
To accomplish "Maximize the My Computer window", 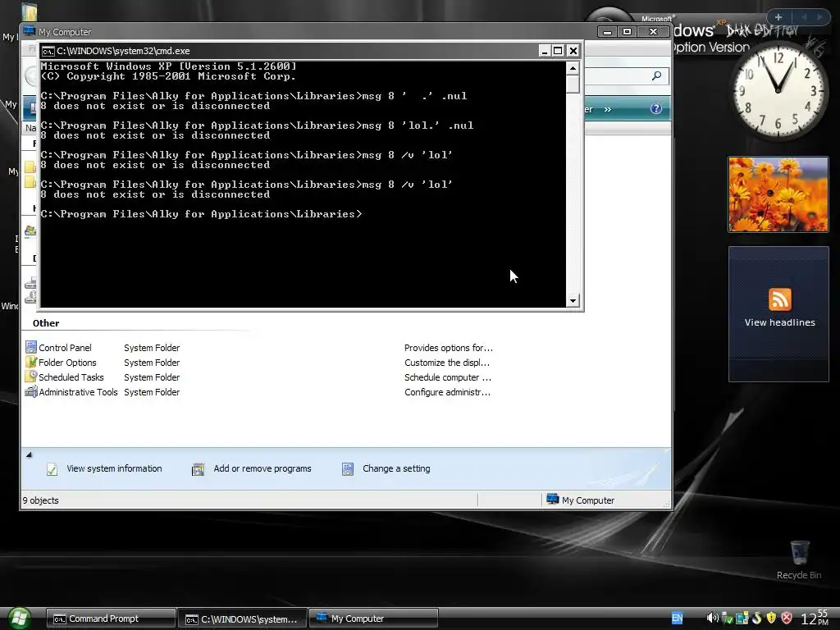I will (x=627, y=32).
